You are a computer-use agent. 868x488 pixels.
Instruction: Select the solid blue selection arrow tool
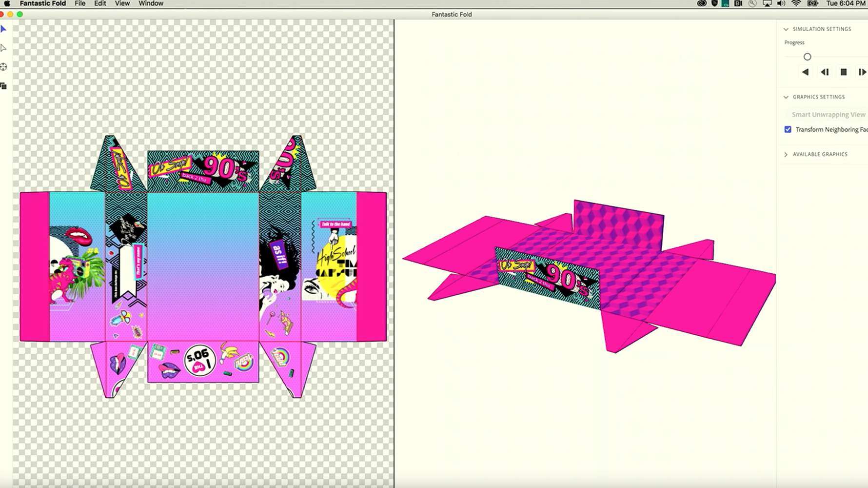click(3, 29)
